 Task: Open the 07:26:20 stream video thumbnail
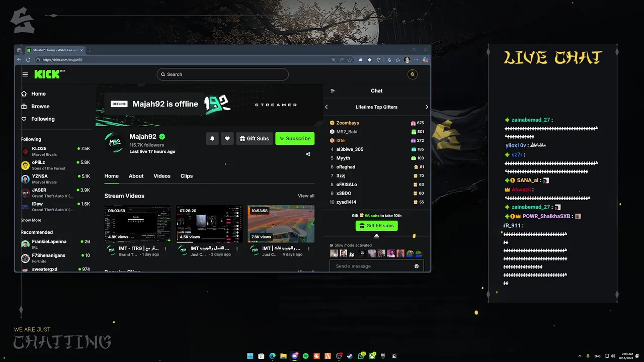[x=209, y=224]
